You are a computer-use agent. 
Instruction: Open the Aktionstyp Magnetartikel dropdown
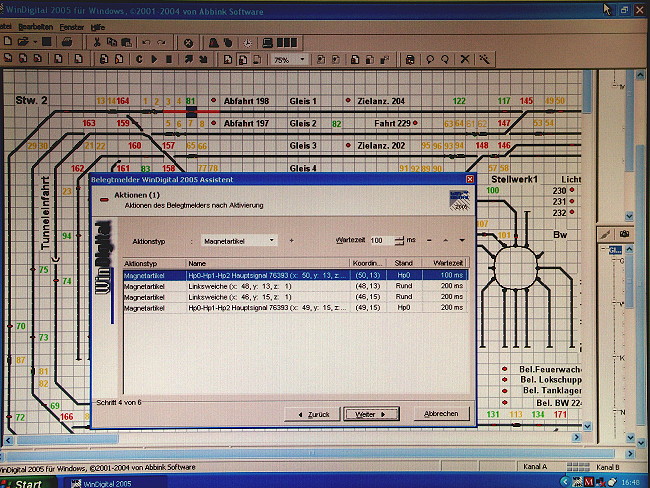(x=272, y=240)
